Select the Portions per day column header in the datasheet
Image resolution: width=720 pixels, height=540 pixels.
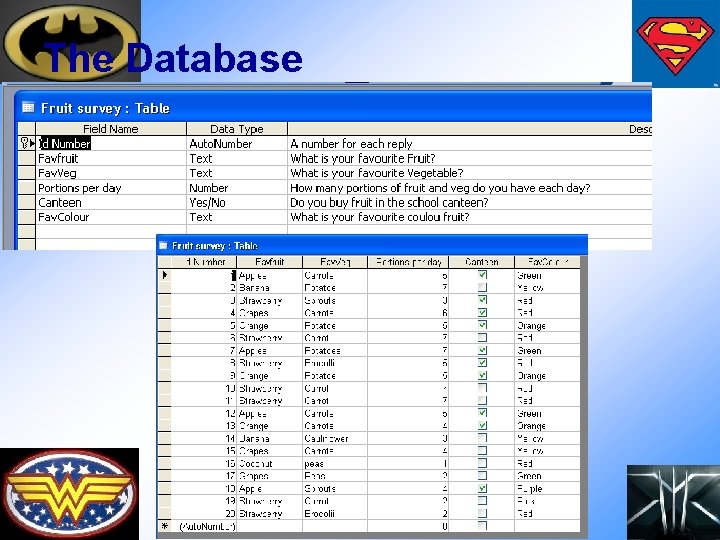408,262
